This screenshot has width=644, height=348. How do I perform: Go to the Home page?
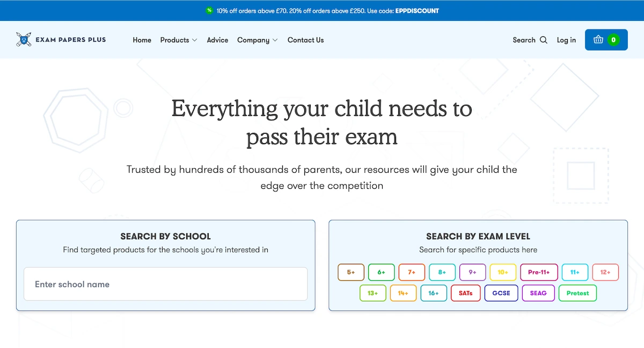click(x=142, y=40)
